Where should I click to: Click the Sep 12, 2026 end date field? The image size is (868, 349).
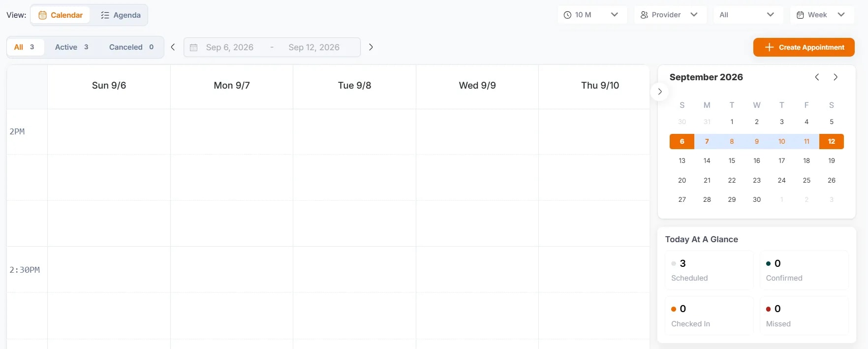[314, 47]
